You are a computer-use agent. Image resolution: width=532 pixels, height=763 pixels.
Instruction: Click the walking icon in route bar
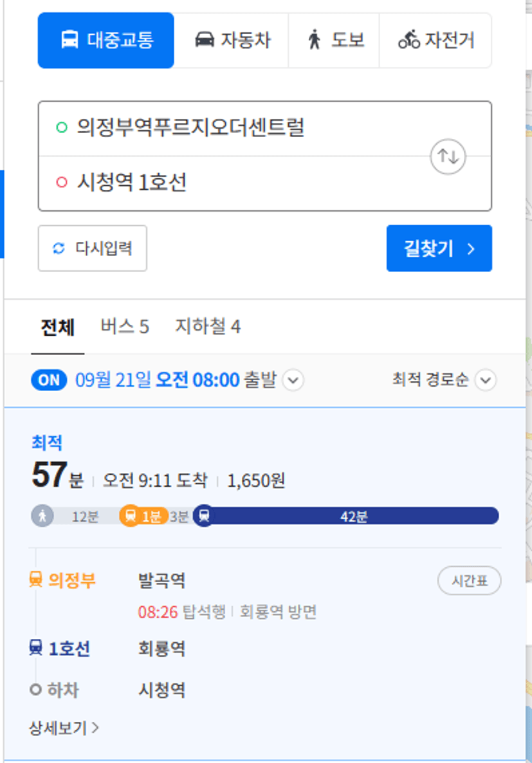click(x=42, y=516)
